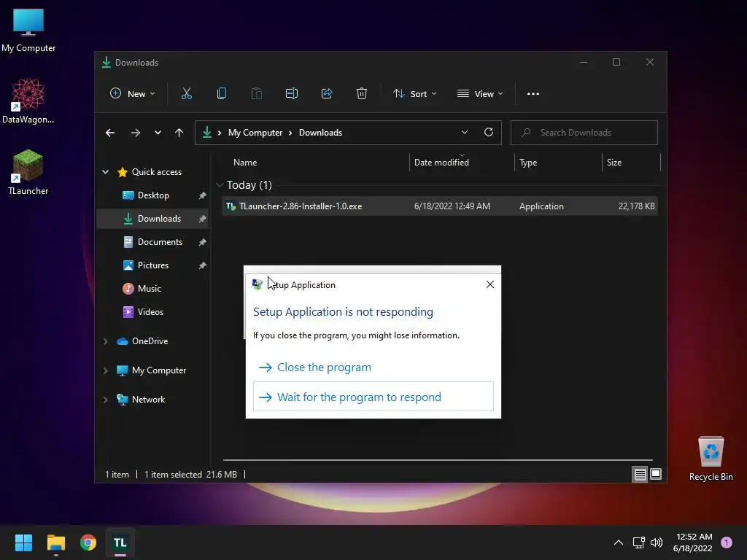Switch to details view layout icon
The height and width of the screenshot is (560, 747).
pos(640,474)
